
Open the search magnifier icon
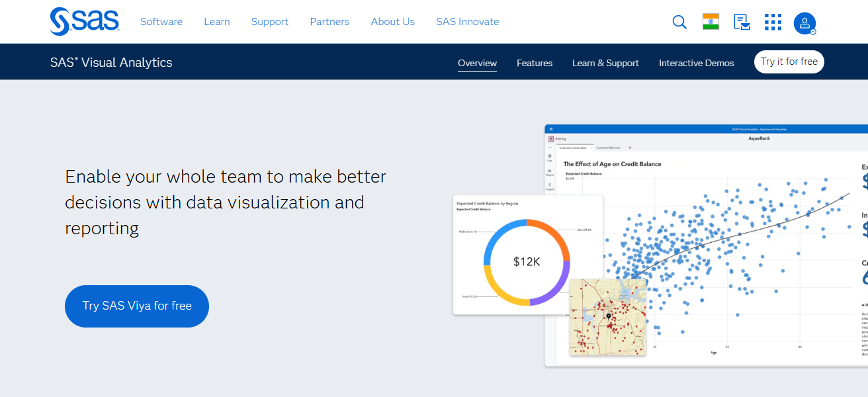(679, 22)
